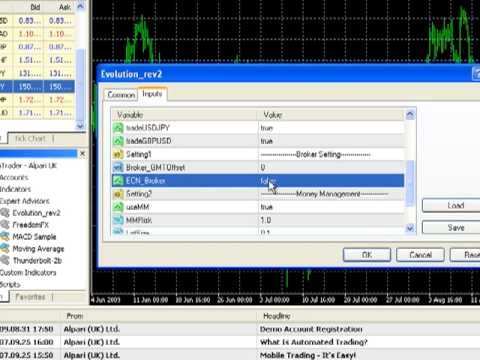Open the Tick Chart tab
This screenshot has height=360, width=480.
[31, 138]
